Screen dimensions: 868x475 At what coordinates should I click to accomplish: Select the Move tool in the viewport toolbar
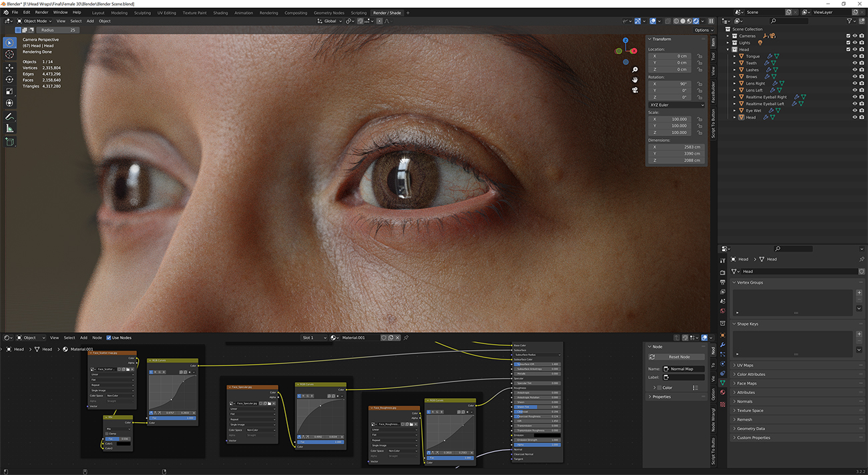pos(9,66)
